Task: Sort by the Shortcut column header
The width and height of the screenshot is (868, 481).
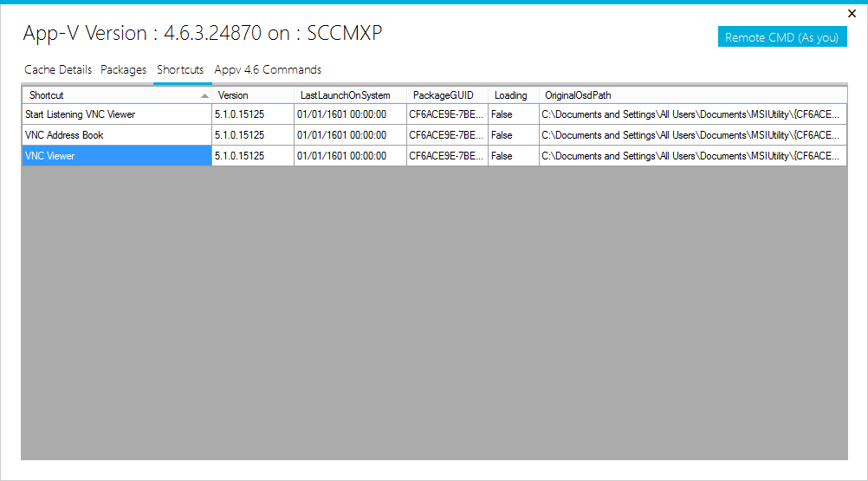Action: [x=117, y=95]
